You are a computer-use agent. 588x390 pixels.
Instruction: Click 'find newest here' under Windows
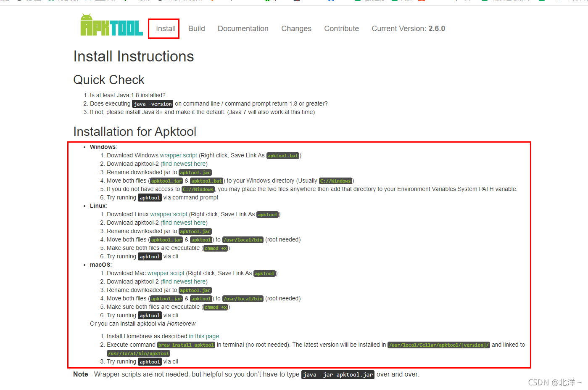tap(184, 164)
